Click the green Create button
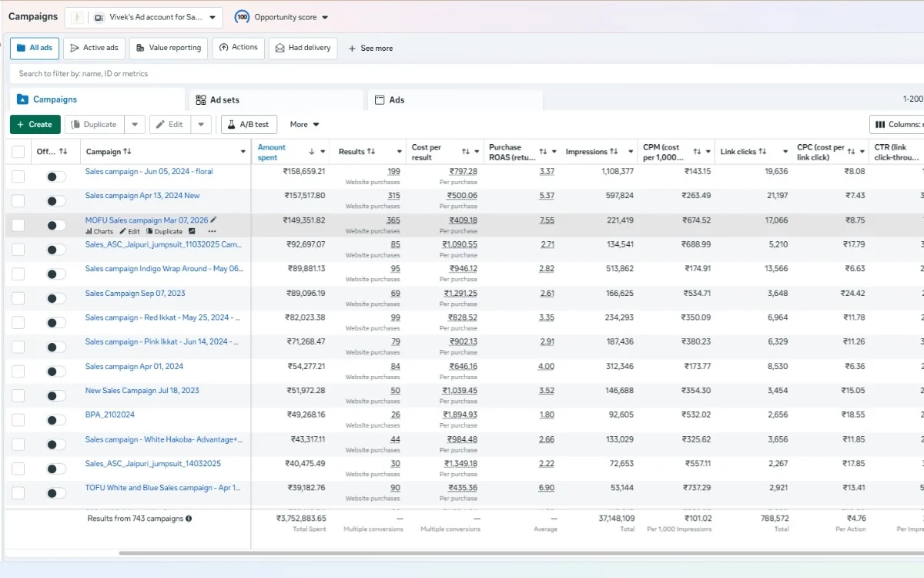Image resolution: width=924 pixels, height=578 pixels. 35,124
